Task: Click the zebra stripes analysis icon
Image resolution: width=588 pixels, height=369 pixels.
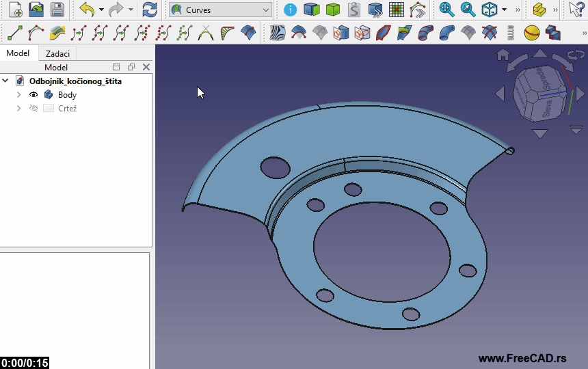Action: [278, 33]
